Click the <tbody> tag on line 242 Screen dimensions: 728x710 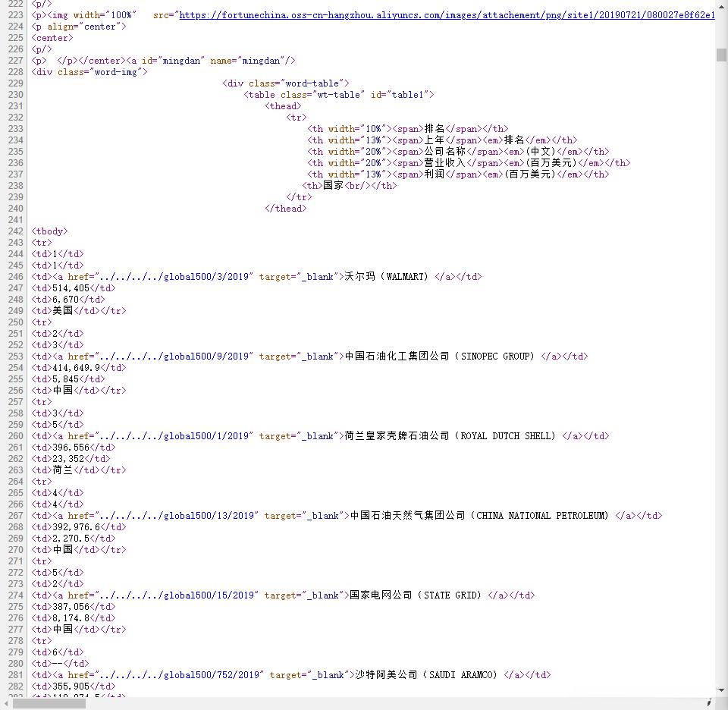click(x=50, y=231)
